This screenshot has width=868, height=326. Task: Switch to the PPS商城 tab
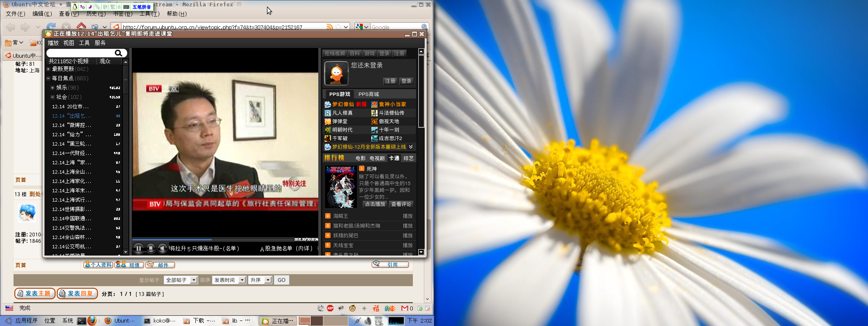[369, 94]
